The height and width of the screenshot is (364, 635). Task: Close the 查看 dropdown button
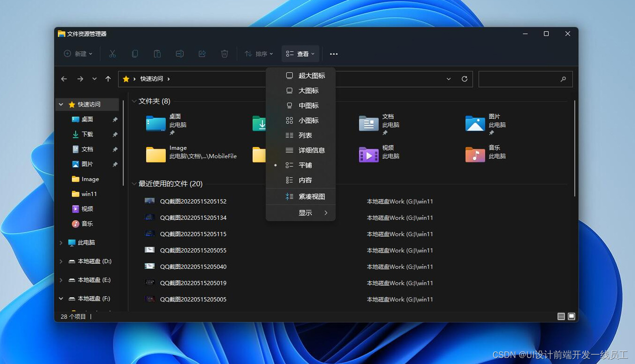[x=300, y=54]
